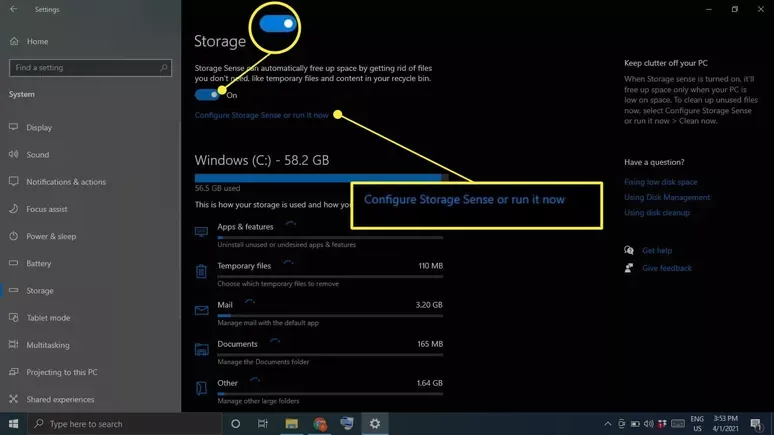Open the Using disk cleanup link
The height and width of the screenshot is (435, 774).
coord(657,212)
